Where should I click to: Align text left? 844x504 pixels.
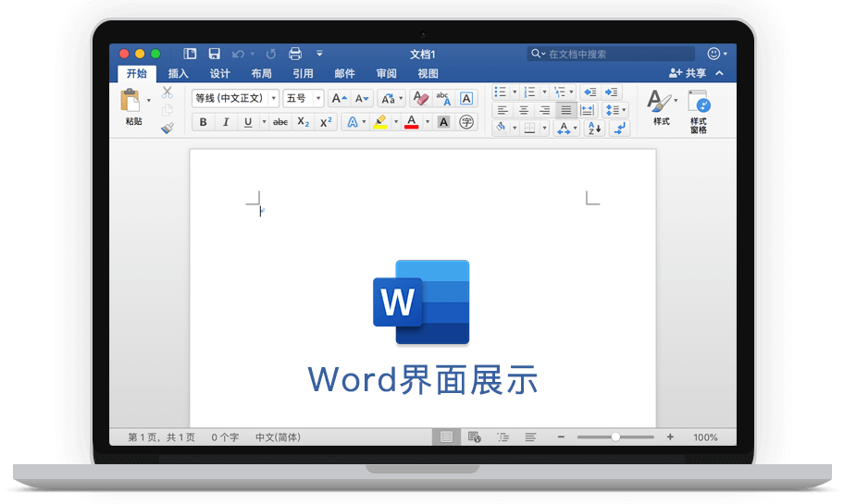click(503, 110)
